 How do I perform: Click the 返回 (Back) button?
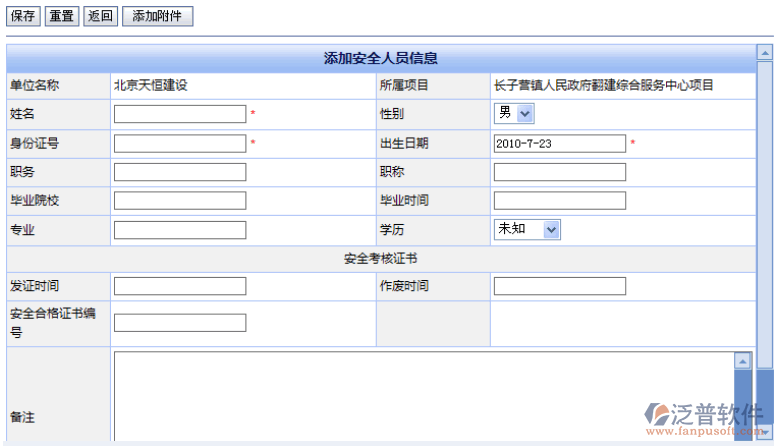(100, 16)
